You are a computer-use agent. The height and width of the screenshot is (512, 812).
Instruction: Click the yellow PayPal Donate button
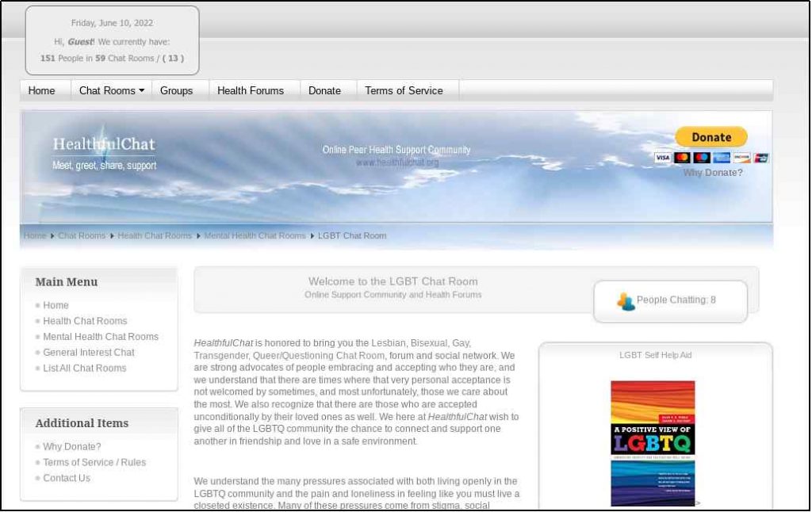point(710,137)
